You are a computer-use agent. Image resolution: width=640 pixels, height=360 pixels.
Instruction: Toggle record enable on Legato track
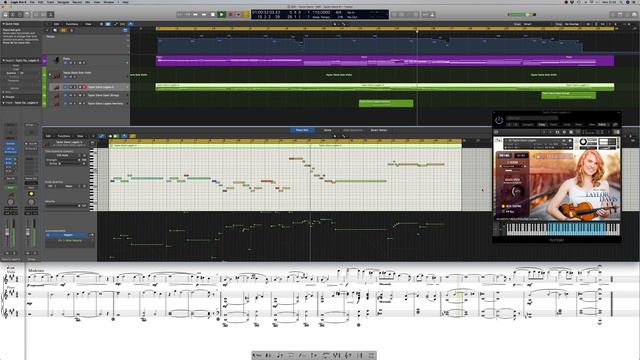pyautogui.click(x=84, y=87)
